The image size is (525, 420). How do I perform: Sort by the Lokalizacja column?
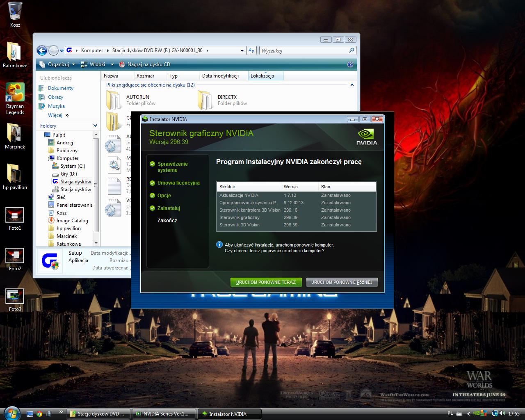point(266,76)
